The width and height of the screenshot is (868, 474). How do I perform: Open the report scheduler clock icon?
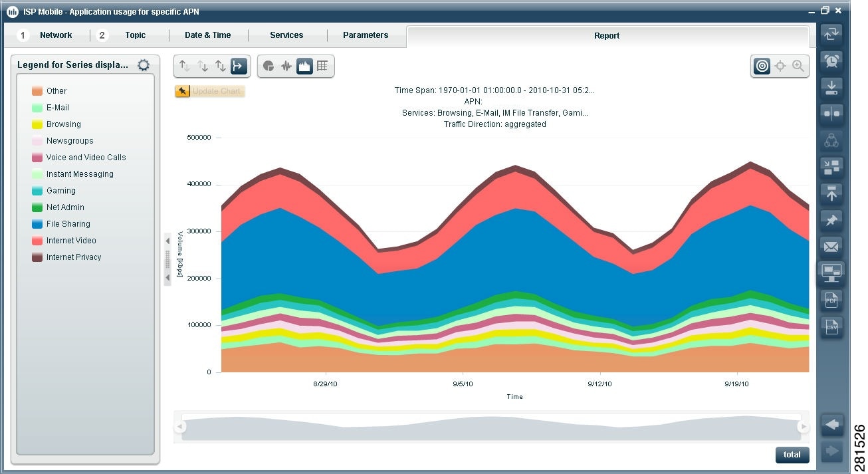click(831, 60)
